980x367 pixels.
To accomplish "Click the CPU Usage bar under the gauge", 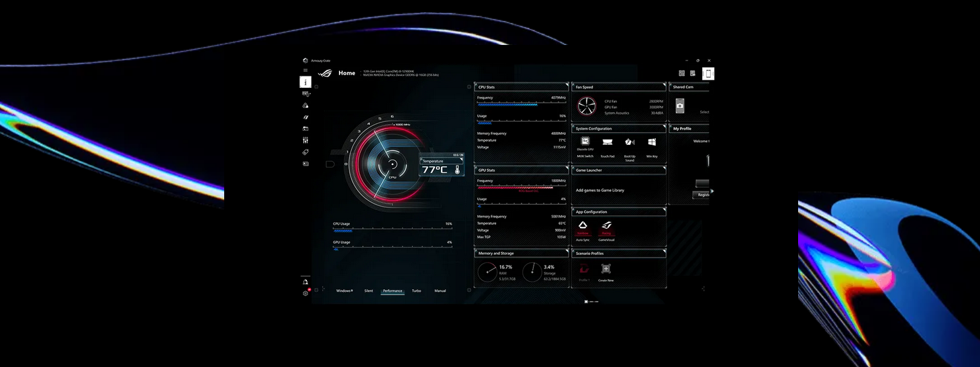I will (392, 229).
